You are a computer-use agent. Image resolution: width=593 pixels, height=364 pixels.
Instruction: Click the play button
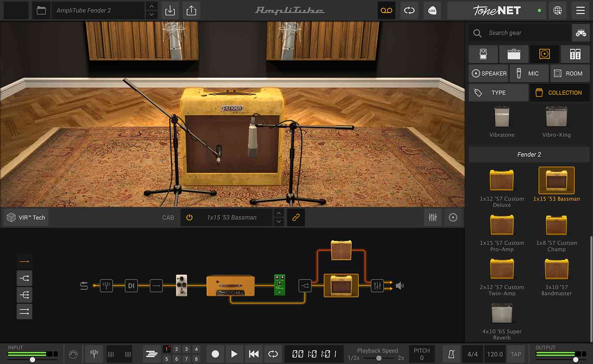[x=234, y=354]
